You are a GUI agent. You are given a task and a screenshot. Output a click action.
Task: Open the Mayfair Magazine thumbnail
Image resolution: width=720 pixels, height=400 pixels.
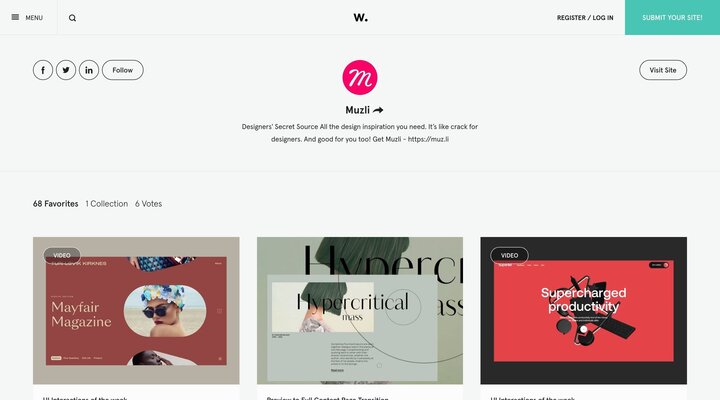(x=136, y=310)
